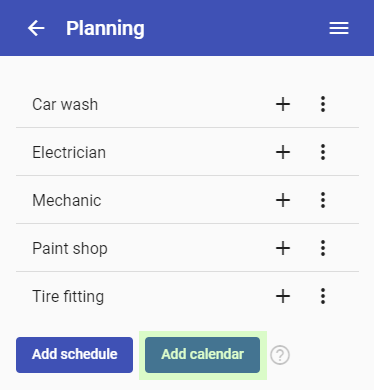Open the hamburger menu
This screenshot has height=390, width=374.
[x=339, y=28]
